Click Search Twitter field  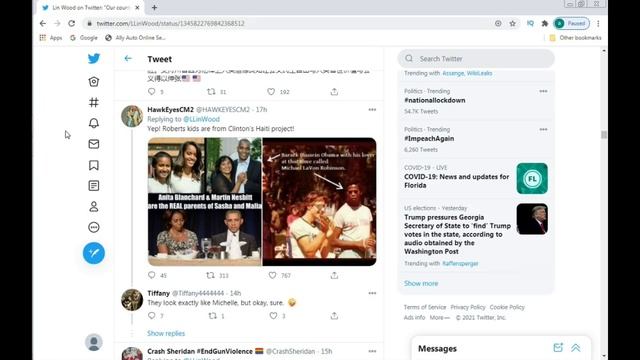[476, 59]
